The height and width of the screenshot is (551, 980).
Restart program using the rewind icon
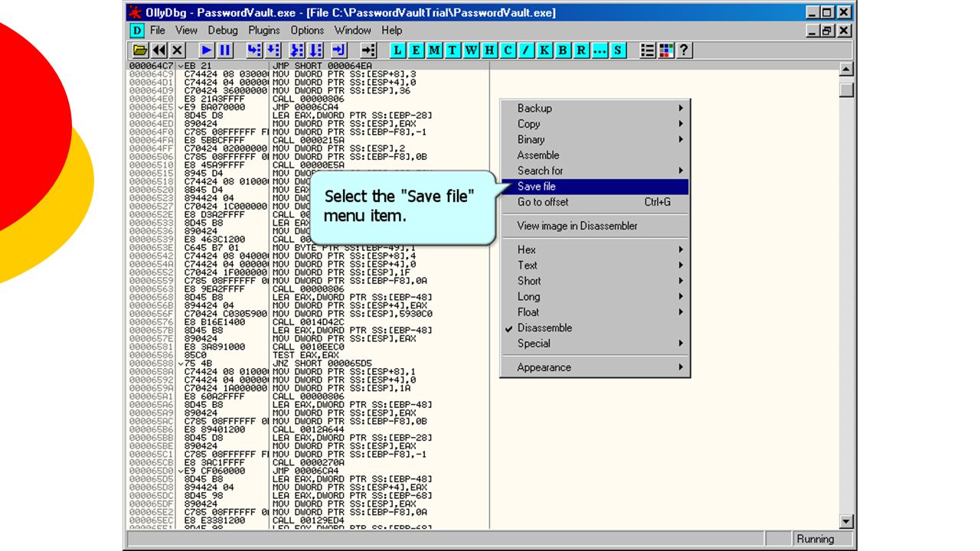[x=159, y=51]
